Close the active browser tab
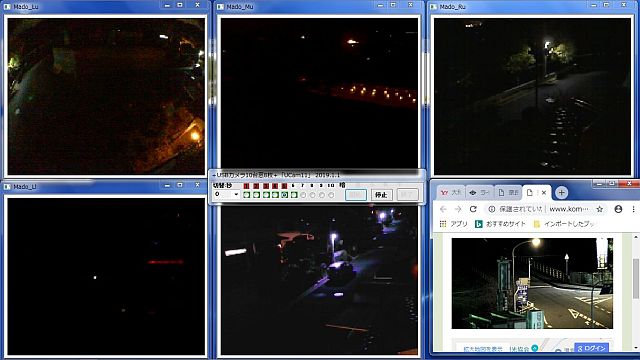Image resolution: width=640 pixels, height=360 pixels. coord(544,193)
